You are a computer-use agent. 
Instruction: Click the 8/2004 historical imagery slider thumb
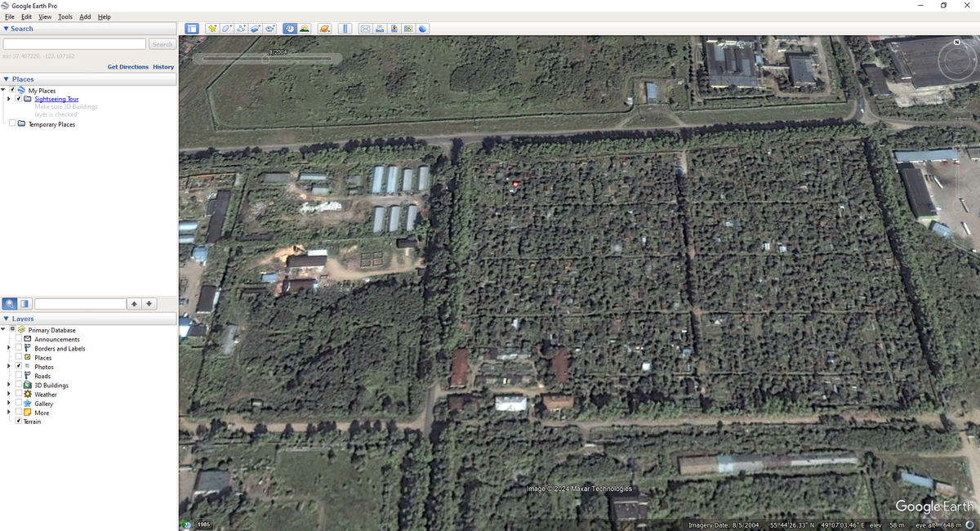click(265, 59)
